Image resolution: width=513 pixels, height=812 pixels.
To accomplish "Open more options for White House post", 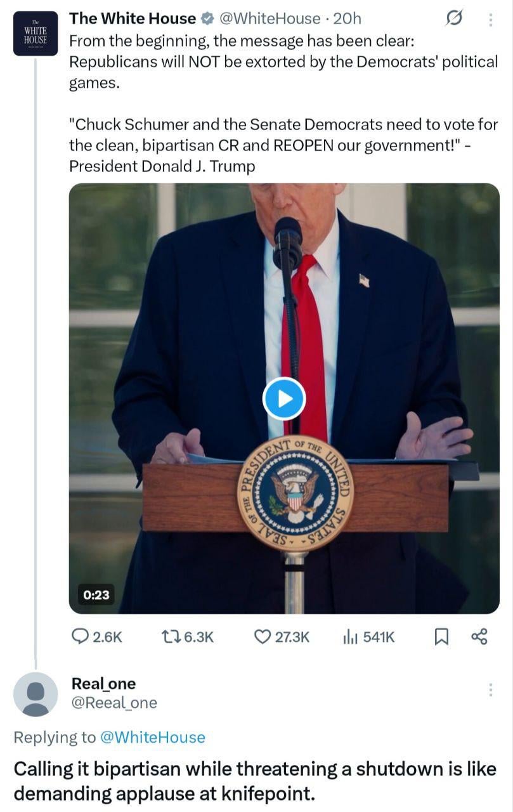I will [x=491, y=20].
